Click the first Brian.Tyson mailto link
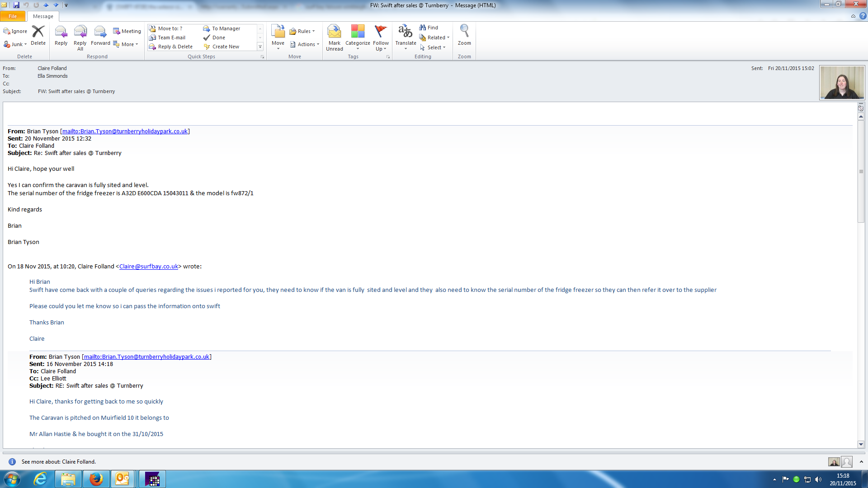Screen dimensions: 868x488 coord(125,131)
